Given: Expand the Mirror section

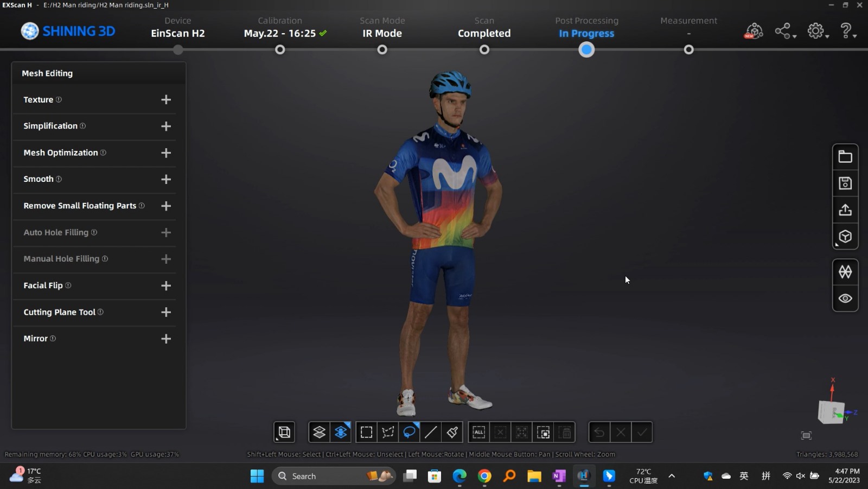Looking at the screenshot, I should [166, 339].
